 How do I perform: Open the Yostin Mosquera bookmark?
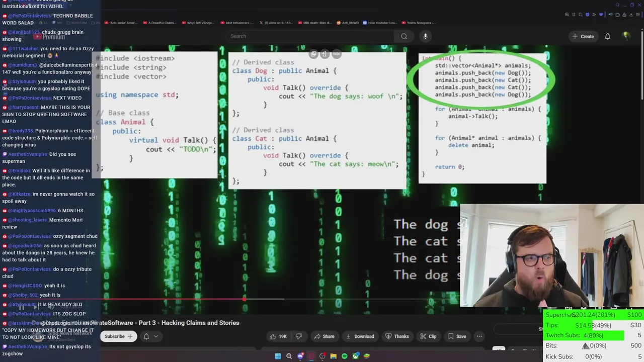pos(419,23)
